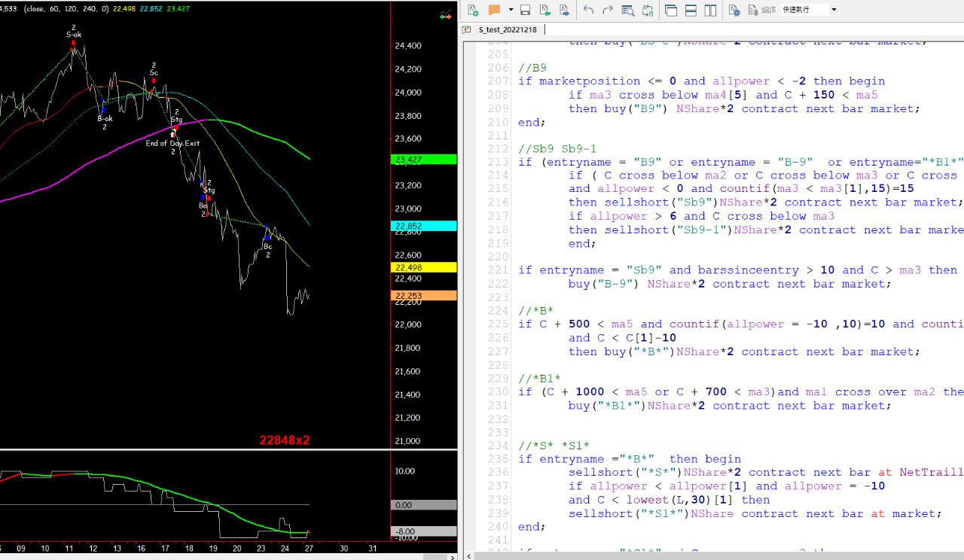
Task: Click the script settings gear icon
Action: click(734, 10)
